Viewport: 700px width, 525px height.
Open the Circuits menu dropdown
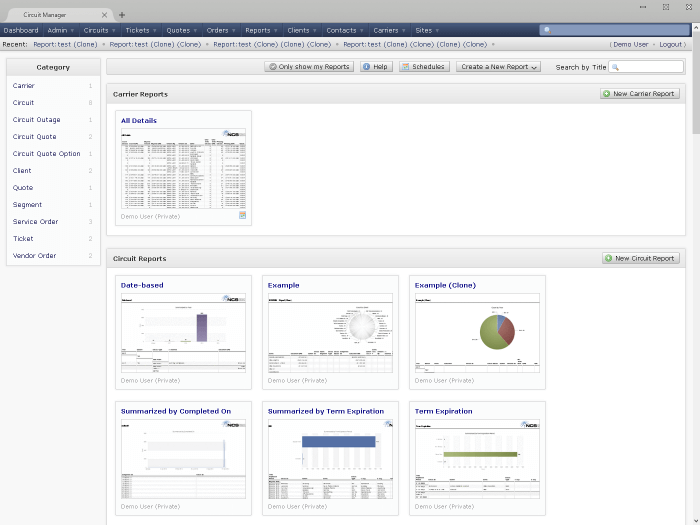(100, 31)
